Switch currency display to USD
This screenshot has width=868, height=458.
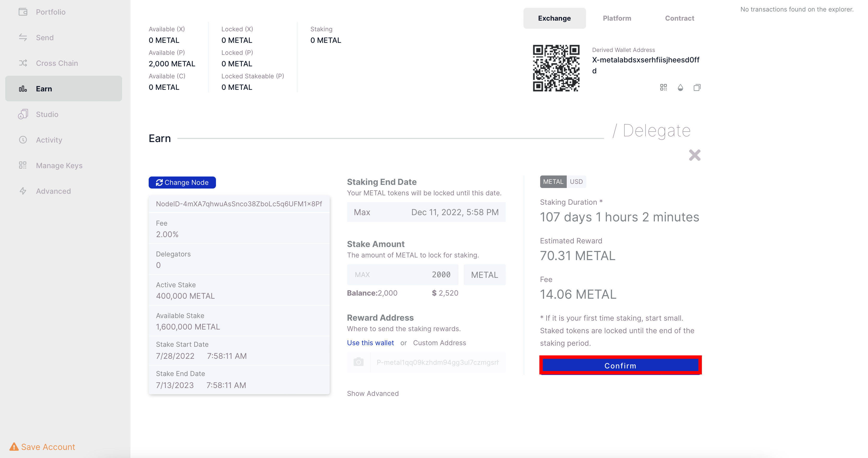click(x=576, y=181)
